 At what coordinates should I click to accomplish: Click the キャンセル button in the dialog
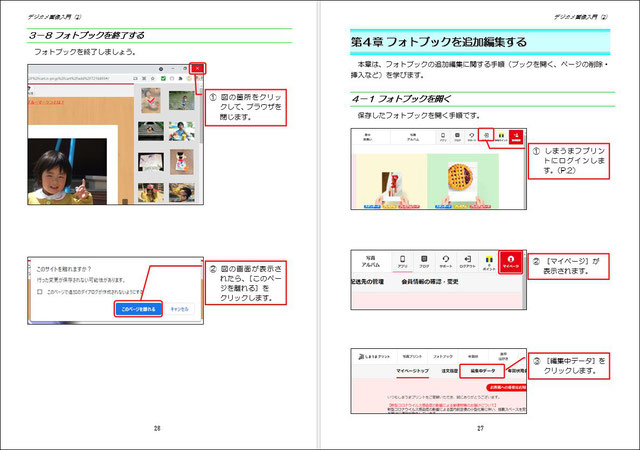coord(179,309)
